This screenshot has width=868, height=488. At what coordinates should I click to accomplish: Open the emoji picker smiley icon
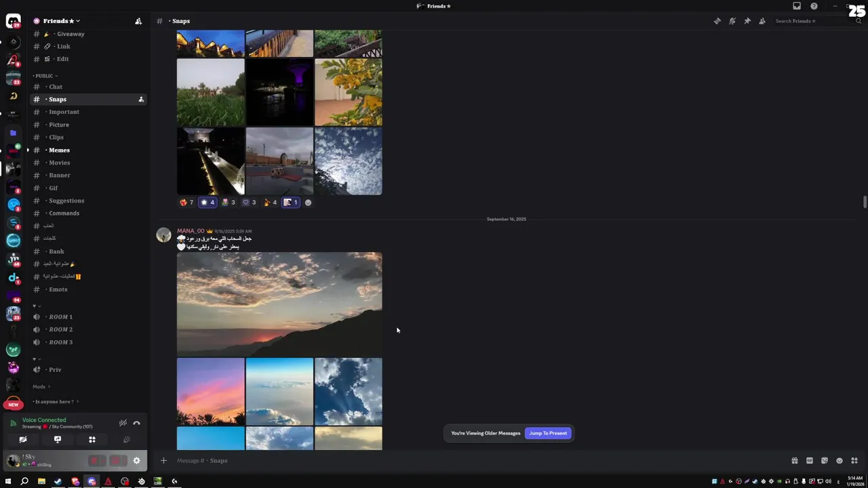click(840, 461)
